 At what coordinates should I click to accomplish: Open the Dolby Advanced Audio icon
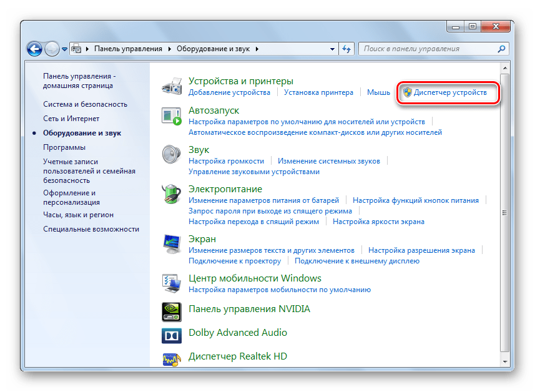(172, 333)
